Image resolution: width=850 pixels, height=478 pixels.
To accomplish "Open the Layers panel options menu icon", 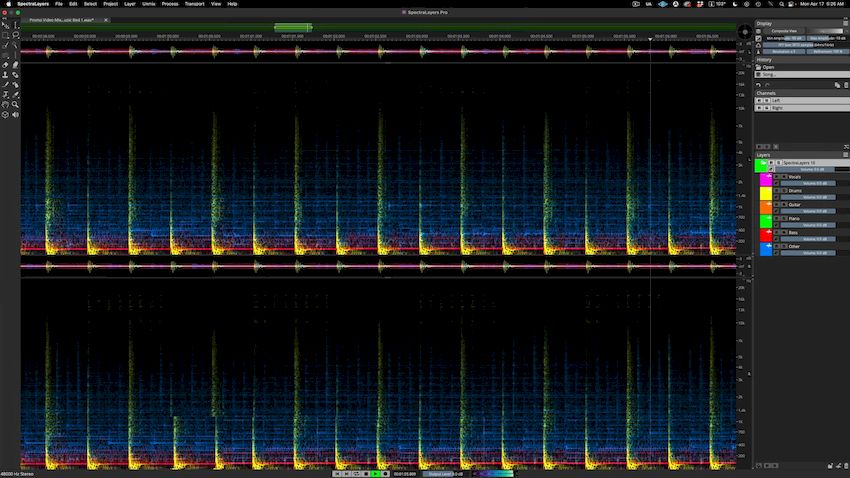I will pos(845,154).
